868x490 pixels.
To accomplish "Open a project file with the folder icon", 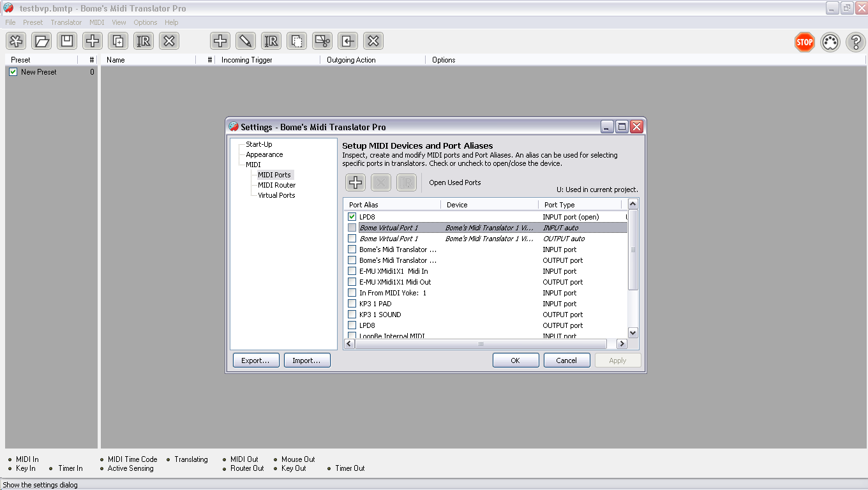I will click(41, 41).
